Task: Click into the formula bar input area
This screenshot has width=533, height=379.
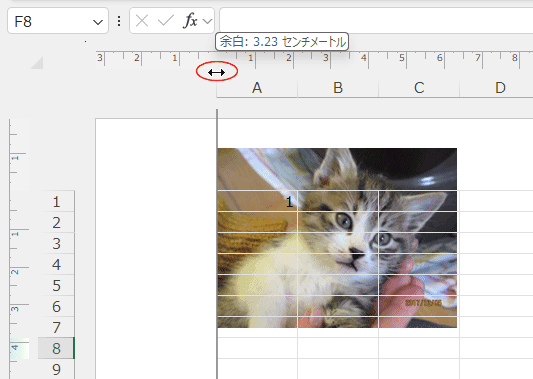Action: coord(376,21)
